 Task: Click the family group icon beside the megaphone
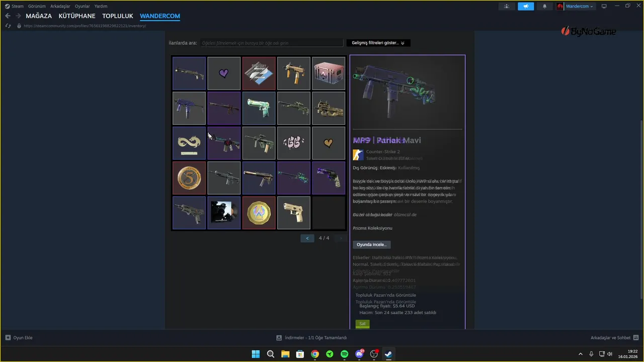pyautogui.click(x=507, y=7)
